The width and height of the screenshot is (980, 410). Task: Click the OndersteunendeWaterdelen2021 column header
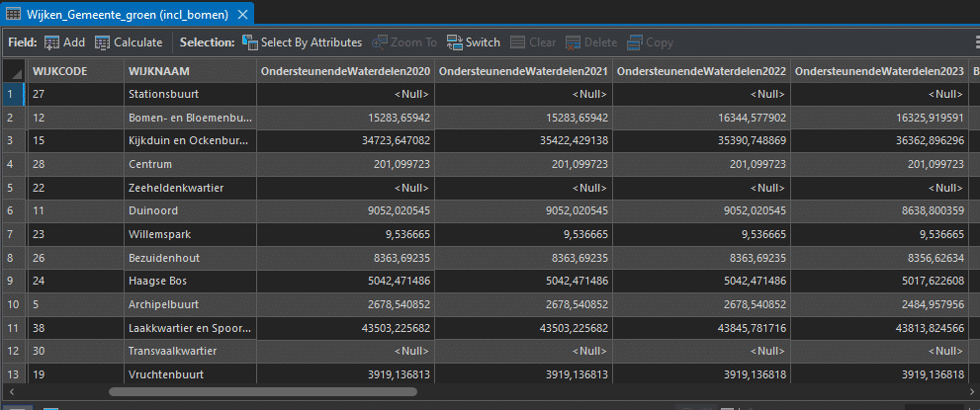pyautogui.click(x=523, y=71)
